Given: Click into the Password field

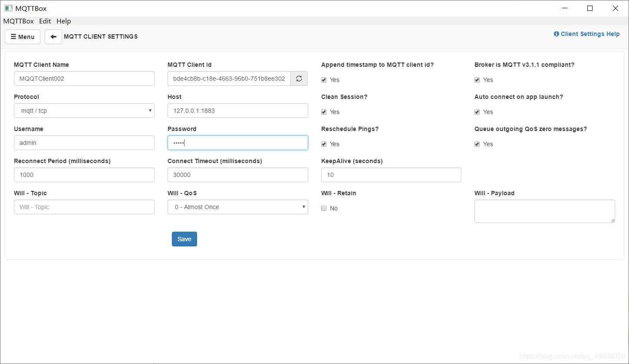Looking at the screenshot, I should coord(238,143).
